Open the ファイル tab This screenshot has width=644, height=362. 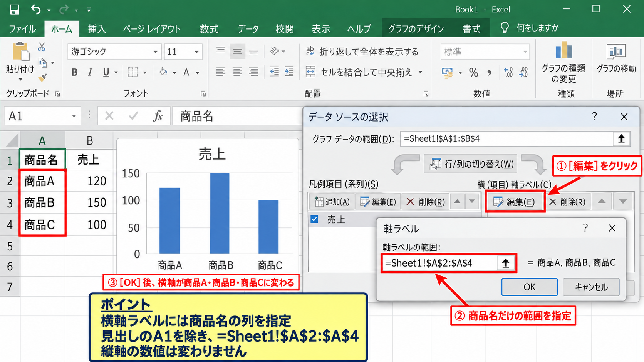pos(22,29)
